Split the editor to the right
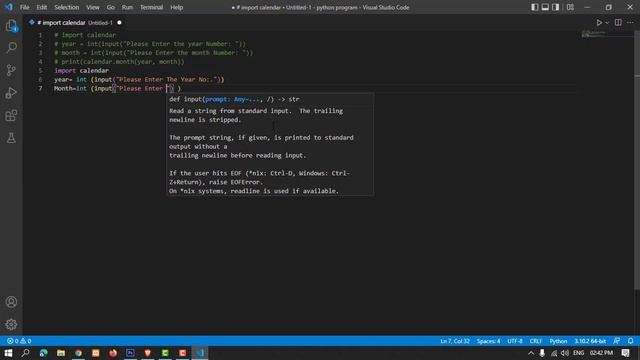 coord(618,23)
